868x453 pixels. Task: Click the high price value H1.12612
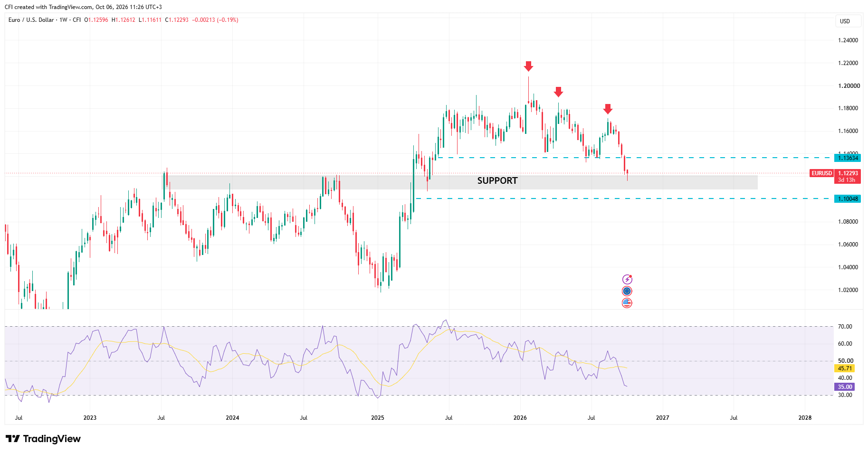coord(124,20)
